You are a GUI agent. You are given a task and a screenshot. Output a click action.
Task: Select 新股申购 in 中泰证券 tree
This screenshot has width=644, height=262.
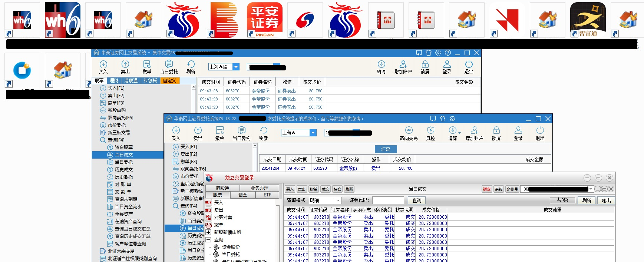[x=117, y=110]
